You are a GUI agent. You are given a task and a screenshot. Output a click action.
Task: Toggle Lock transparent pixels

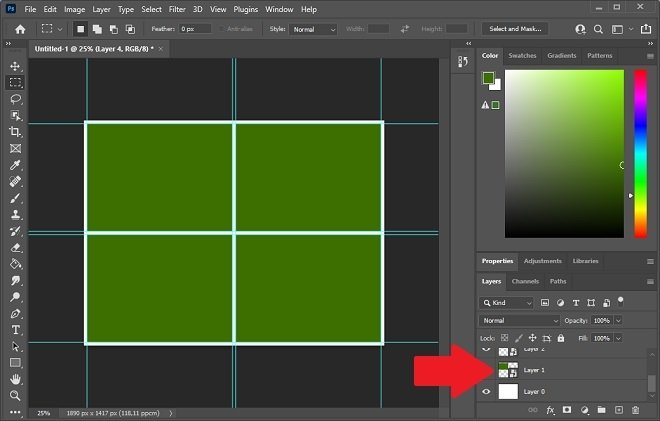tap(504, 338)
